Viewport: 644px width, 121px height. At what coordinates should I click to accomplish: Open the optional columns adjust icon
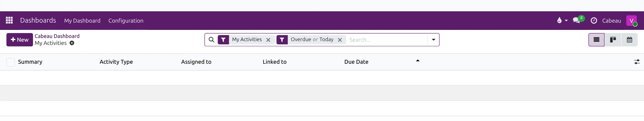(x=637, y=62)
